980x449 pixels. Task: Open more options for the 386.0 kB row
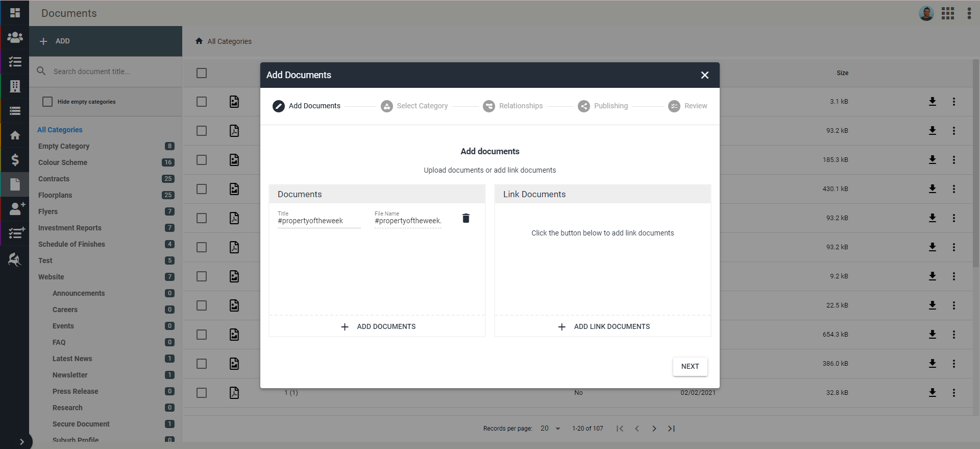[x=954, y=364]
